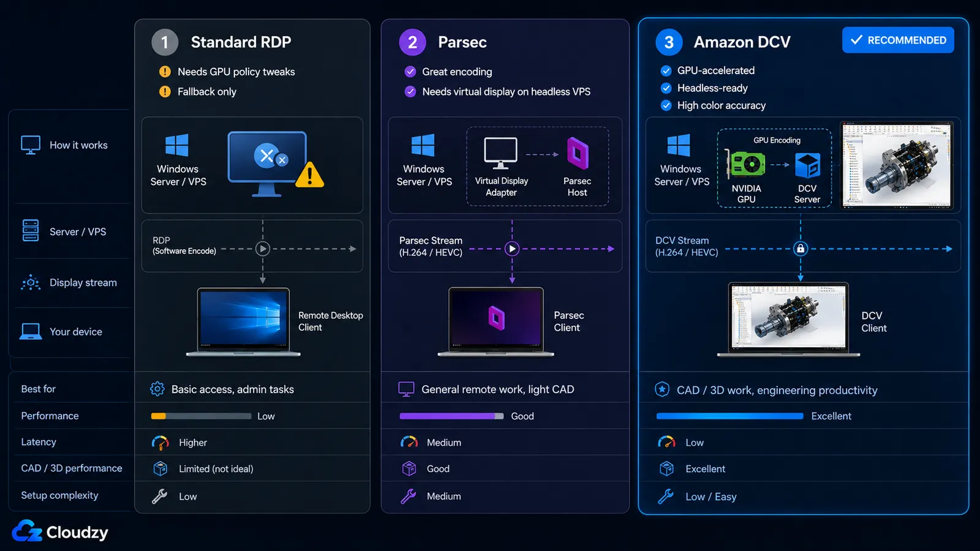Image resolution: width=980 pixels, height=551 pixels.
Task: Select the purple cube icon beside Good
Action: pyautogui.click(x=409, y=468)
